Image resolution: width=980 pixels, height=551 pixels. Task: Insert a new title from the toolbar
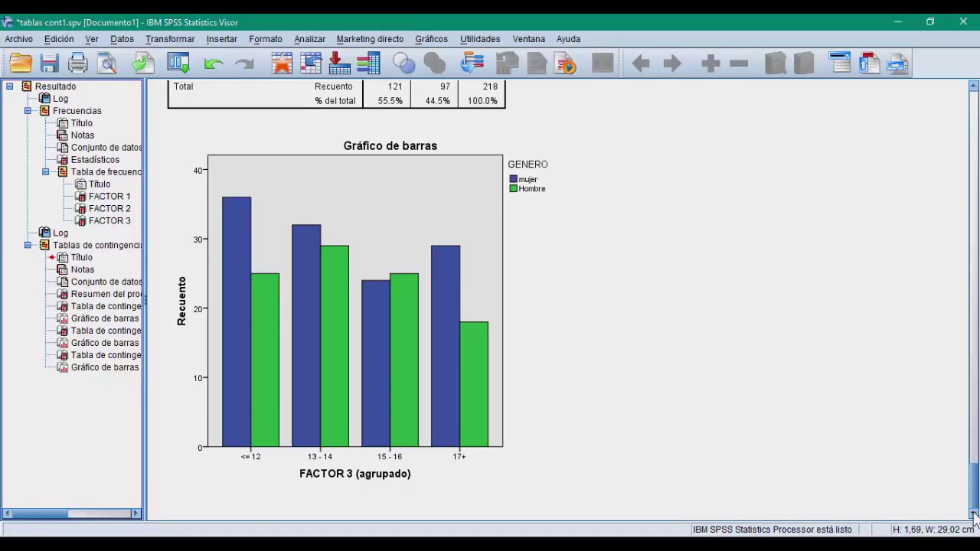coord(868,63)
